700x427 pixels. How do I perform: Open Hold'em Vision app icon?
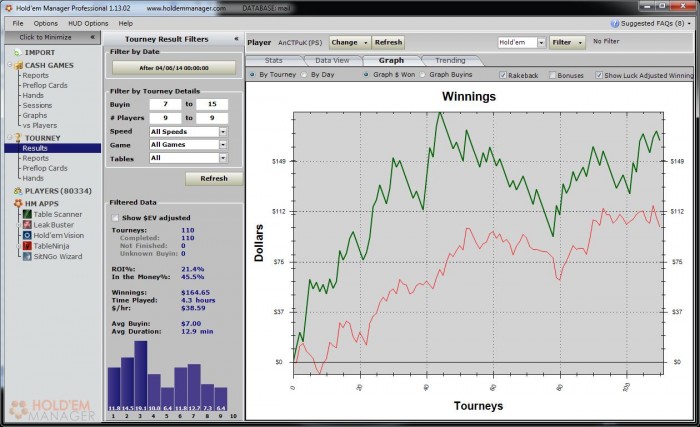click(x=27, y=235)
